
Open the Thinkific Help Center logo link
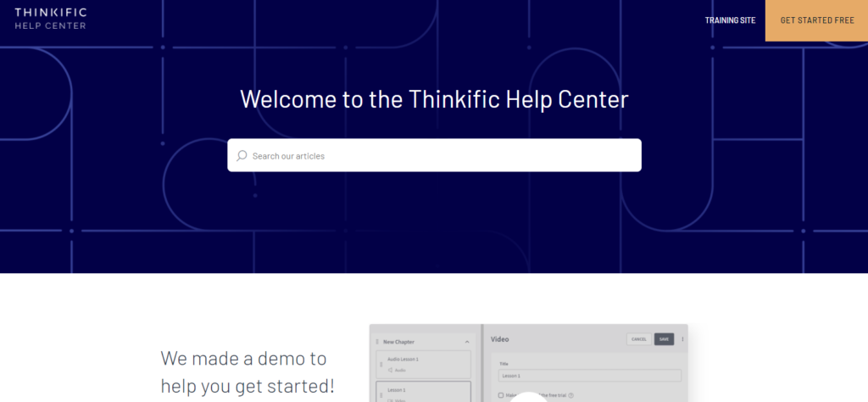50,19
